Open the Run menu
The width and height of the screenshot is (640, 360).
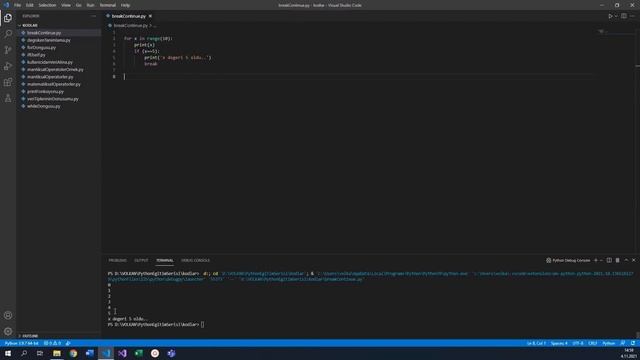click(x=91, y=5)
